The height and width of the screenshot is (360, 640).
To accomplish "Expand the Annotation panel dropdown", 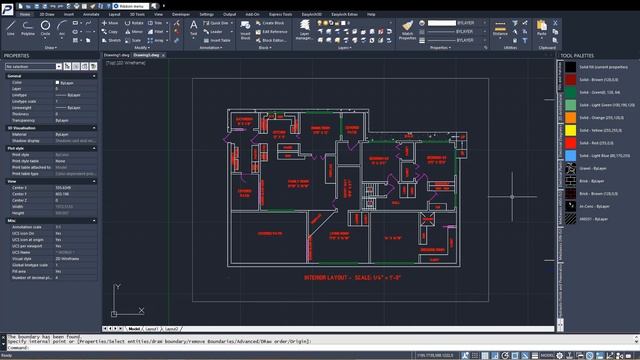I will (x=211, y=48).
